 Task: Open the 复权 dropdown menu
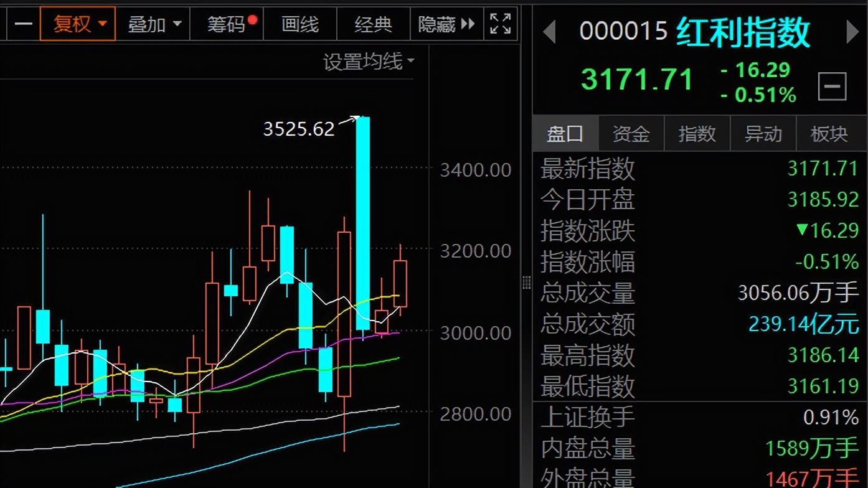point(79,24)
